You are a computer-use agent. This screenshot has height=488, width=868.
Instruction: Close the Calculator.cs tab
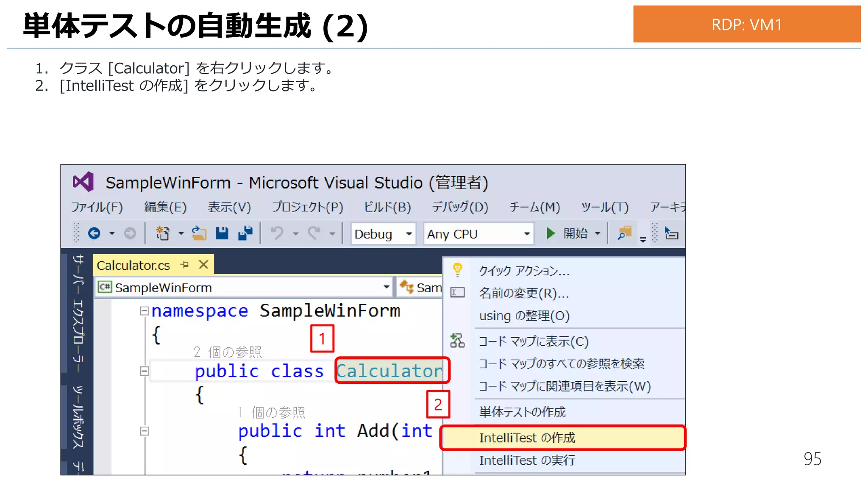(204, 265)
